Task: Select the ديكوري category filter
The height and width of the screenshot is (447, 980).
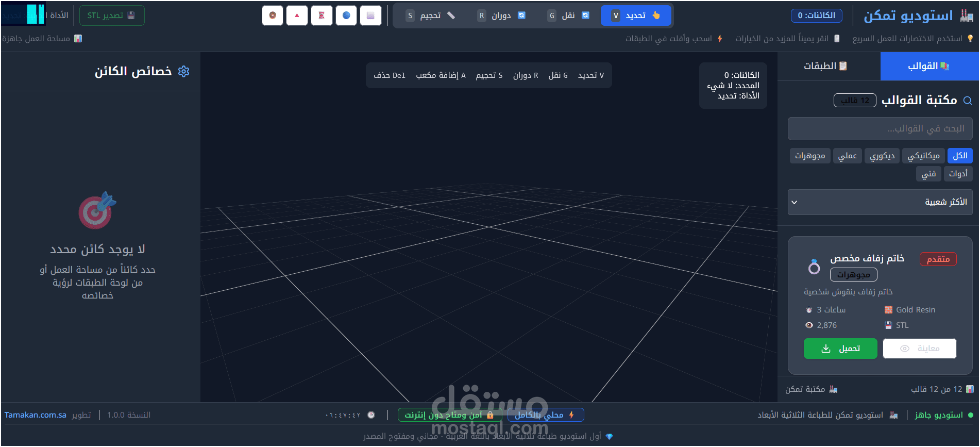Action: [882, 156]
